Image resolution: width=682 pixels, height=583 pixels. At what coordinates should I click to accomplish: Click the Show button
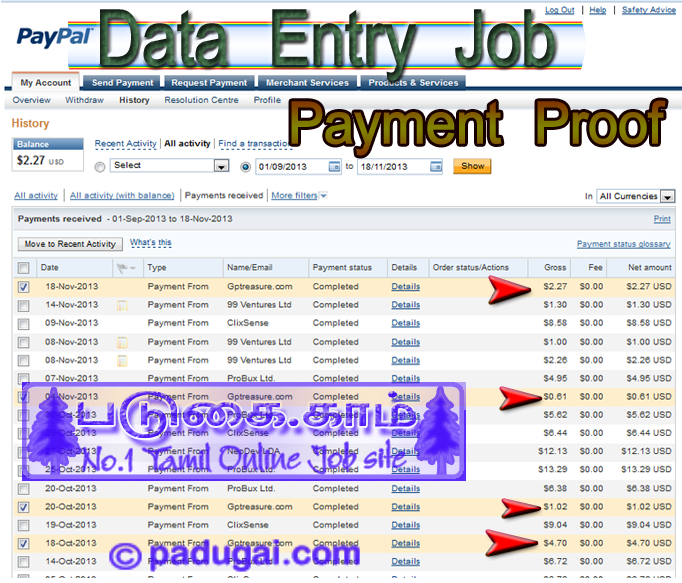(x=472, y=166)
